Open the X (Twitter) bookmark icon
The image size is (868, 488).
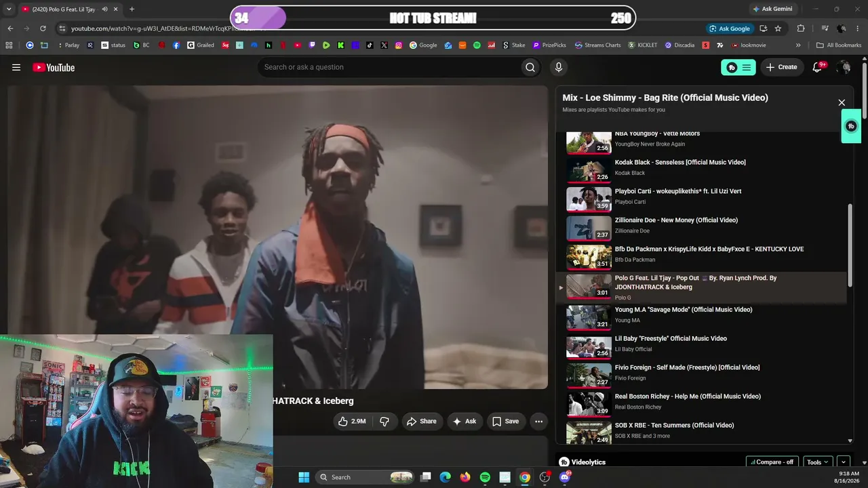click(x=384, y=45)
